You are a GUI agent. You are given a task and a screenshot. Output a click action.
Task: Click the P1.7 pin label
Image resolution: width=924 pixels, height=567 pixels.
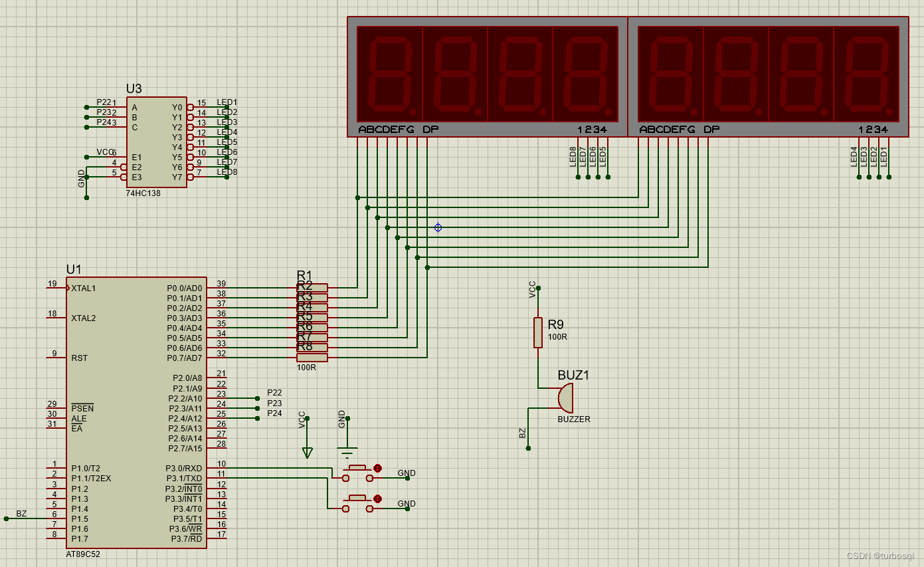pos(79,539)
